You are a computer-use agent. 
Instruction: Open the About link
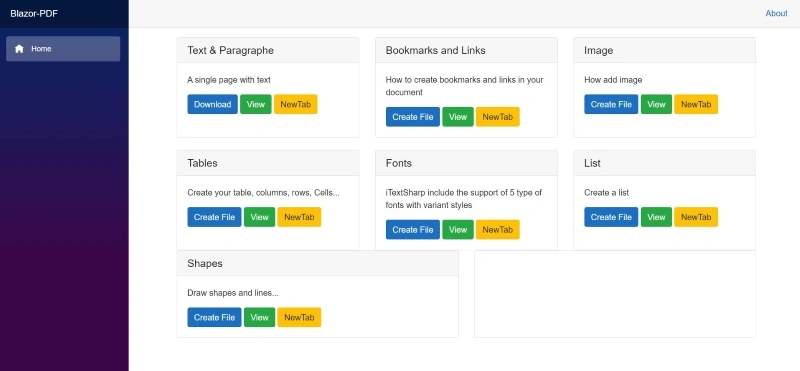(776, 13)
